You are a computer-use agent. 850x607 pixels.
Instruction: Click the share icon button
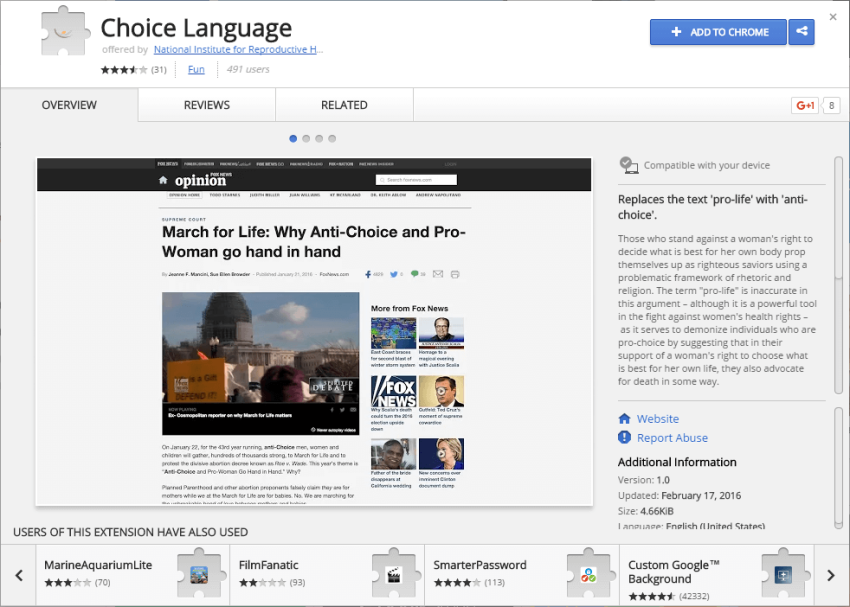point(801,32)
